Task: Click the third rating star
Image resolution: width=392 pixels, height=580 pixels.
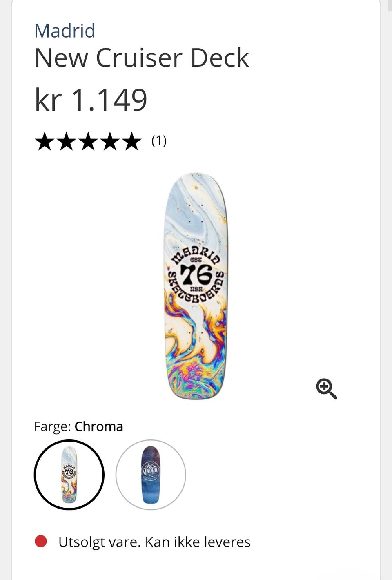Action: [88, 141]
